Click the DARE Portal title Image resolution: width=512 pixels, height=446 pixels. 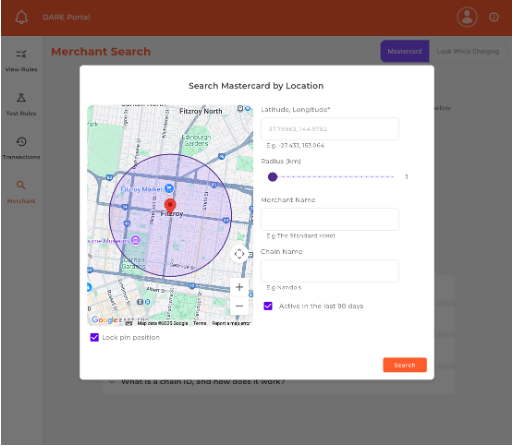tap(66, 17)
